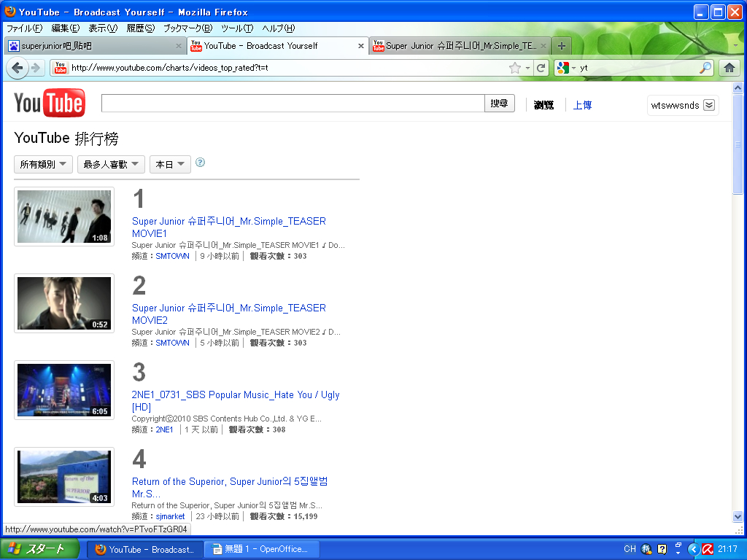Click the help question mark icon near filters
Viewport: 747px width, 560px height.
pyautogui.click(x=200, y=163)
